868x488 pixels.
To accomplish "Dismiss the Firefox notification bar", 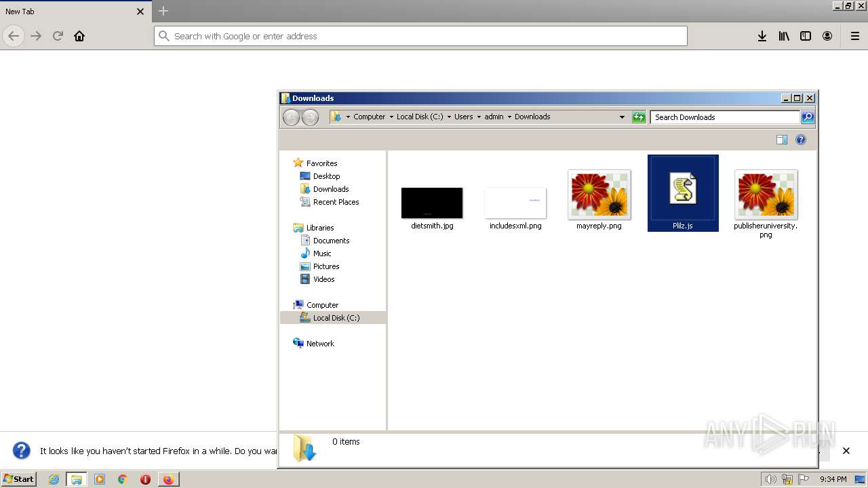I will (846, 451).
